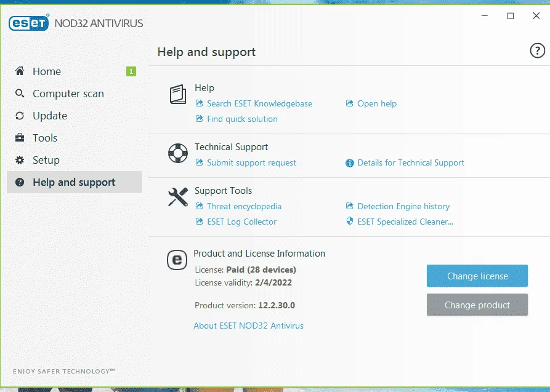Click the Setup gear icon
Image resolution: width=550 pixels, height=392 pixels.
(x=20, y=160)
